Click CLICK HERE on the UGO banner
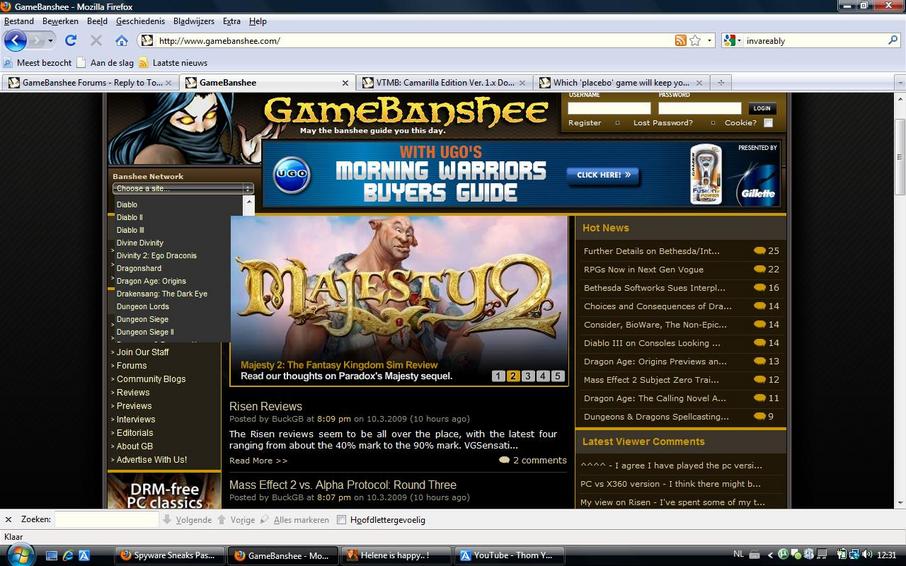 (x=603, y=174)
